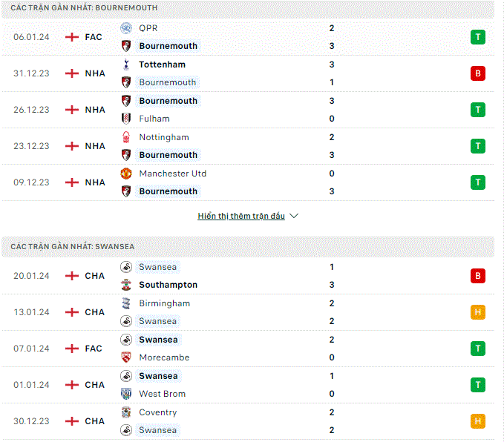The height and width of the screenshot is (442, 504).
Task: Select Swansea team name in West Brom match
Action: 158,376
